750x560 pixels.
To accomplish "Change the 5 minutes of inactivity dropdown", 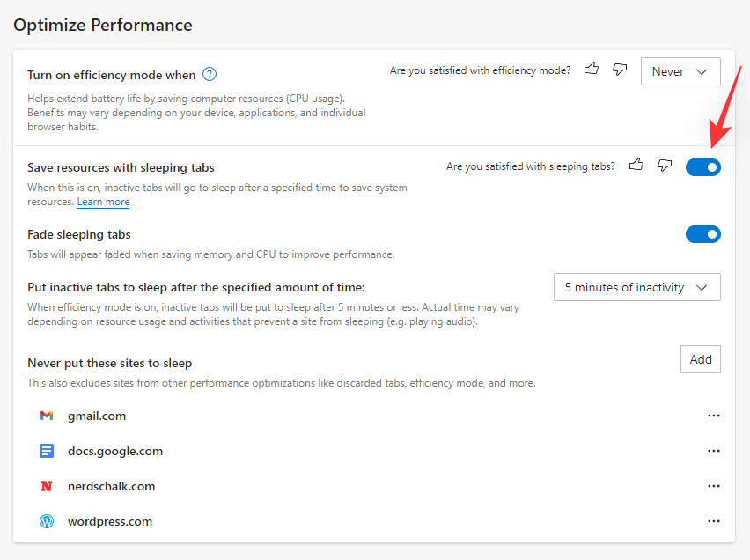I will pos(636,286).
